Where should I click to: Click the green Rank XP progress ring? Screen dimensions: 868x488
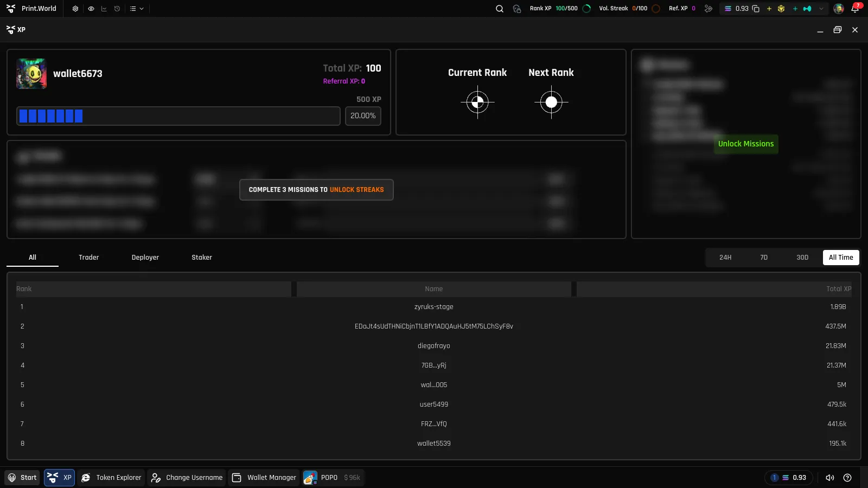(x=586, y=9)
